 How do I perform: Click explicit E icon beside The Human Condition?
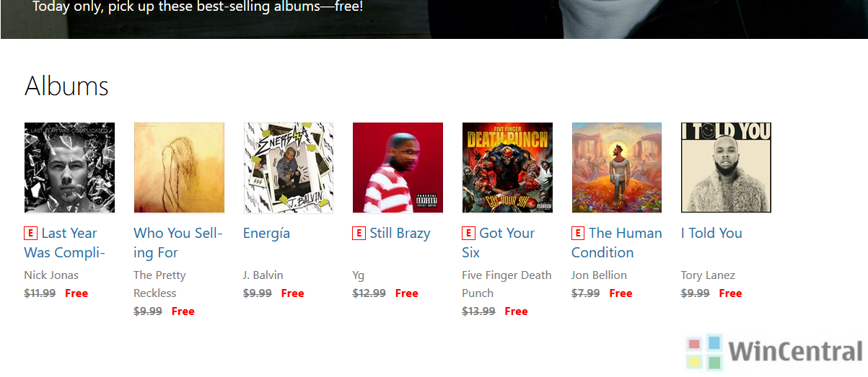(578, 233)
